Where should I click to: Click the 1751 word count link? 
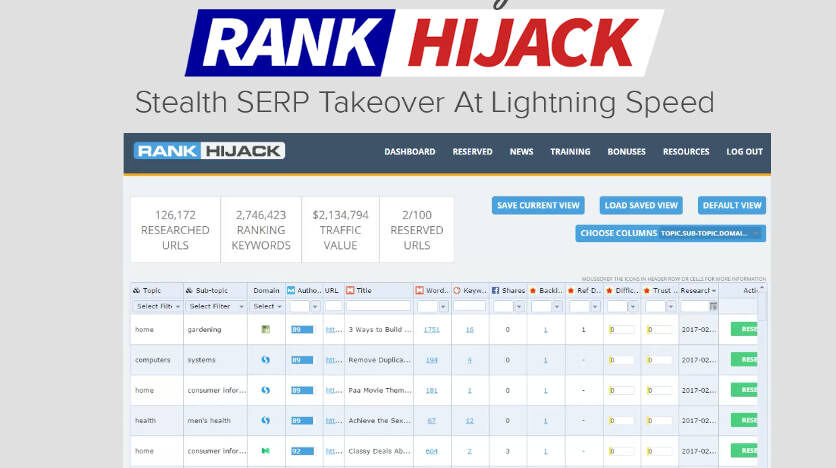tap(431, 329)
